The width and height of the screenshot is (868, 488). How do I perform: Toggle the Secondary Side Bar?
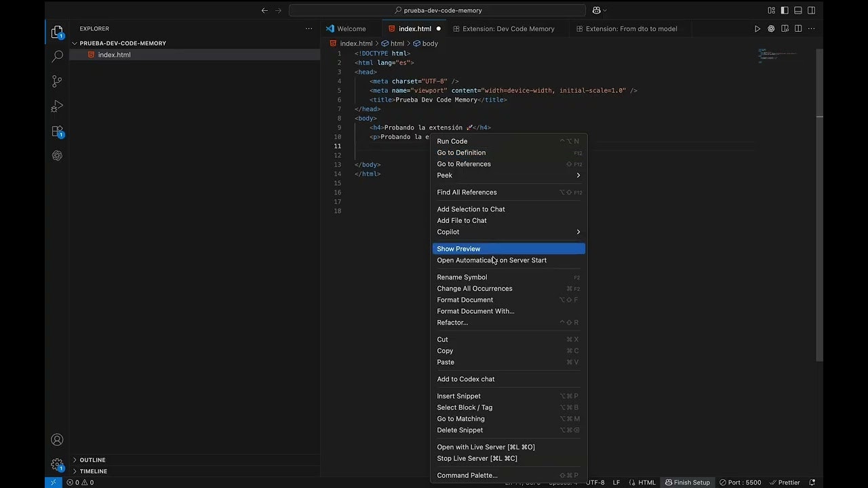[x=812, y=10]
